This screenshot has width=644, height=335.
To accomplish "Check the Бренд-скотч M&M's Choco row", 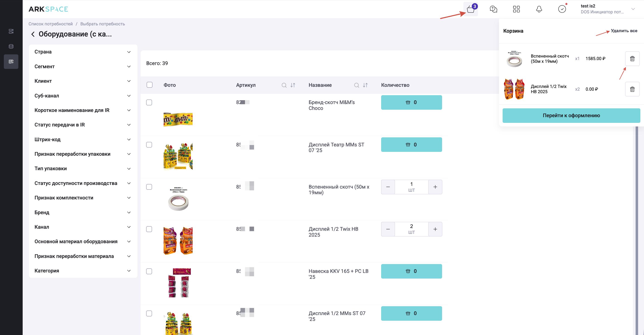I will point(149,102).
